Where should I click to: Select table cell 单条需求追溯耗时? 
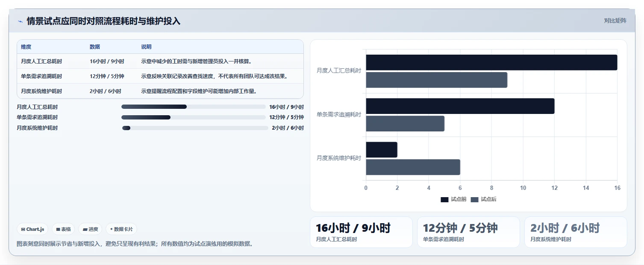(x=41, y=76)
